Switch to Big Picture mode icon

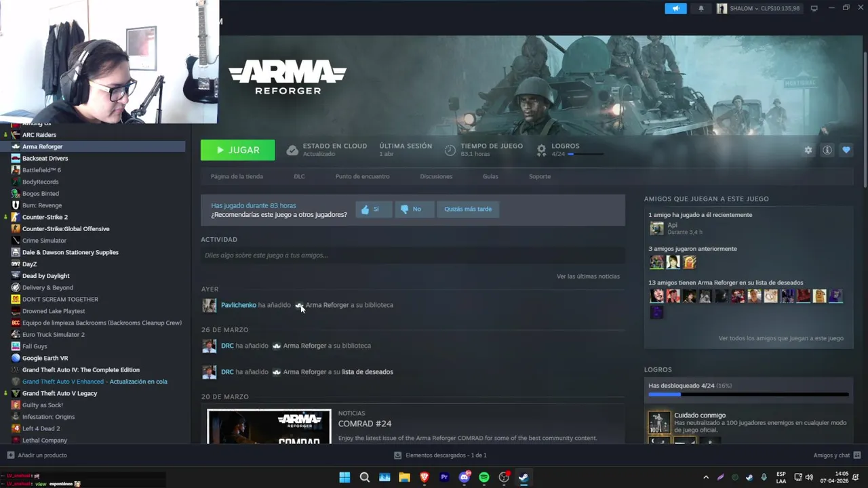click(814, 8)
